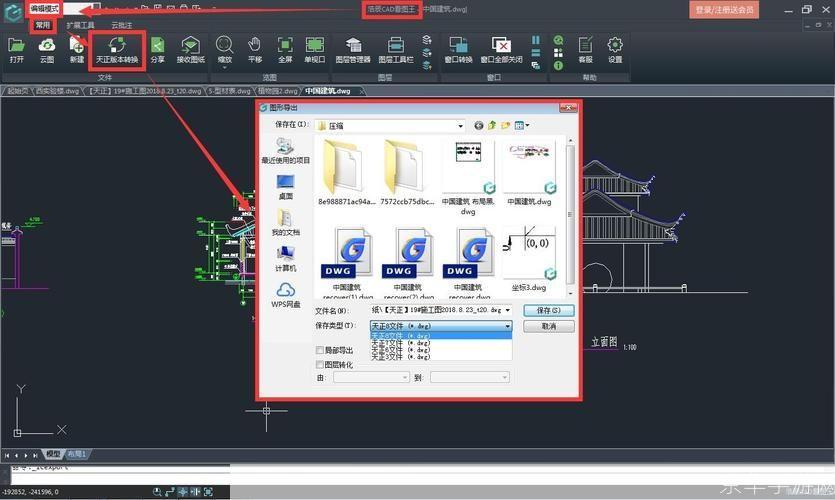The image size is (835, 500).
Task: Expand the 文件名 filename dropdown arrow
Action: pyautogui.click(x=507, y=310)
